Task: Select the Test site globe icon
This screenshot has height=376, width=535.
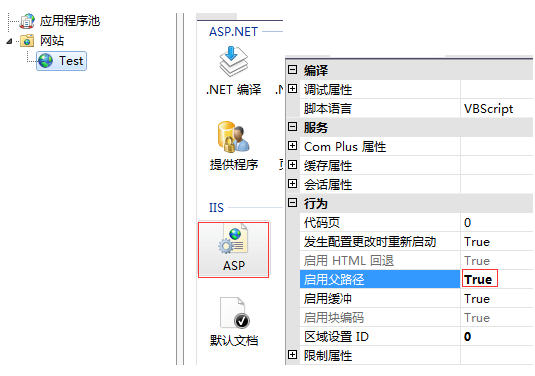Action: (45, 61)
